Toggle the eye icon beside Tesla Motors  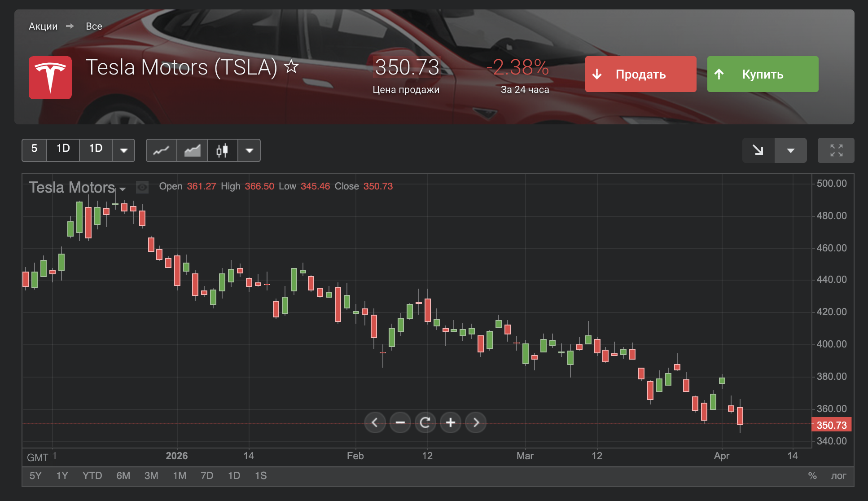tap(142, 187)
